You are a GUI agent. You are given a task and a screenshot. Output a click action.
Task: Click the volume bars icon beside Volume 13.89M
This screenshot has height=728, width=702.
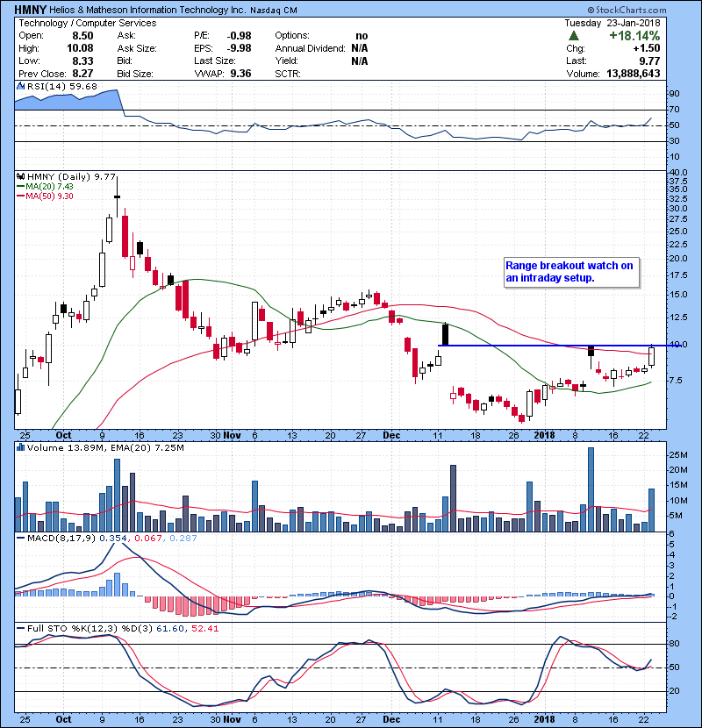tap(20, 447)
